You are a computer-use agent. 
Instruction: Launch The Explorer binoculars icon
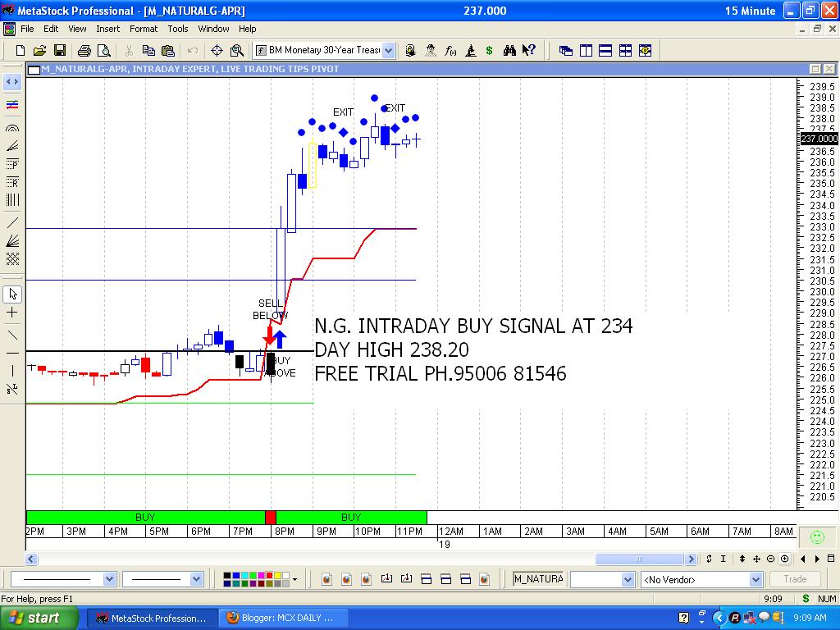[x=509, y=50]
